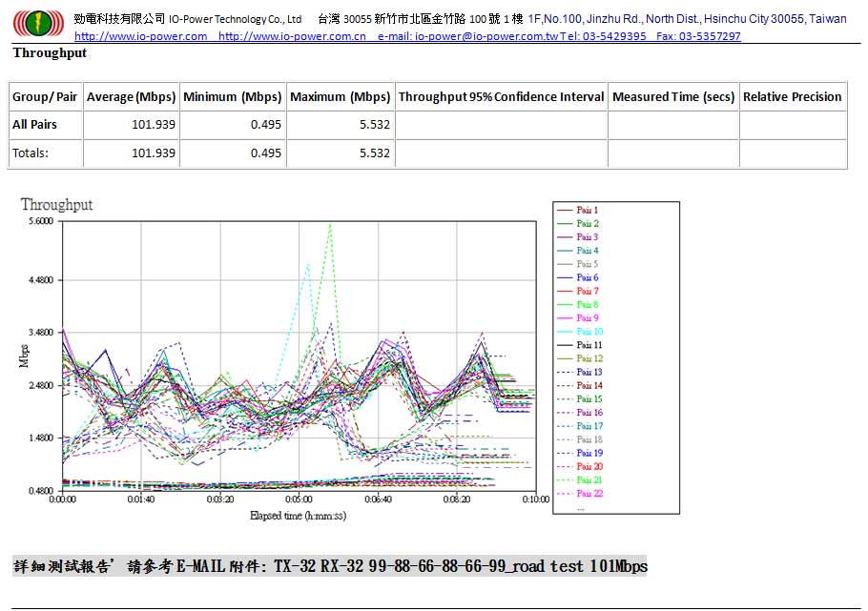The height and width of the screenshot is (611, 868).
Task: Click the All Pairs row label
Action: 34,125
